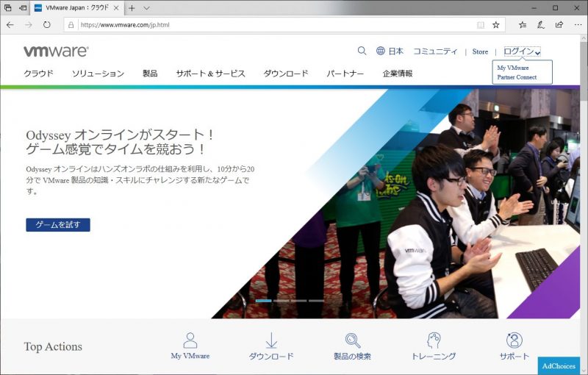588x375 pixels.
Task: Close the VMware Japan tab
Action: pyautogui.click(x=116, y=8)
